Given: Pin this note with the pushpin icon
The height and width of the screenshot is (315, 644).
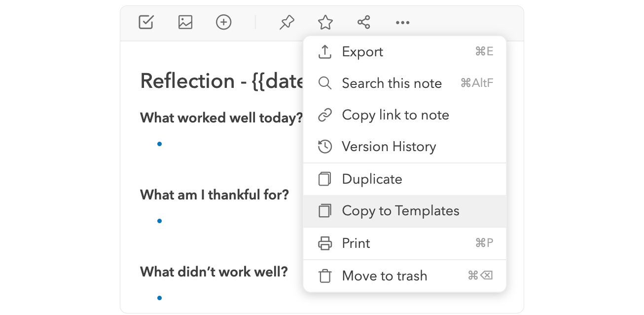Looking at the screenshot, I should coord(286,22).
